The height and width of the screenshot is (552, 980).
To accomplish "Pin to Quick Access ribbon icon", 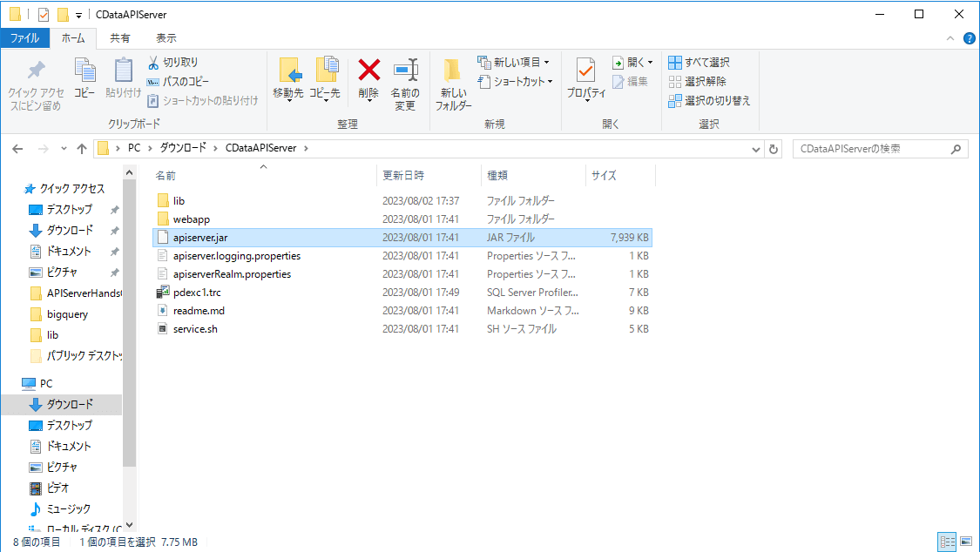I will point(36,85).
